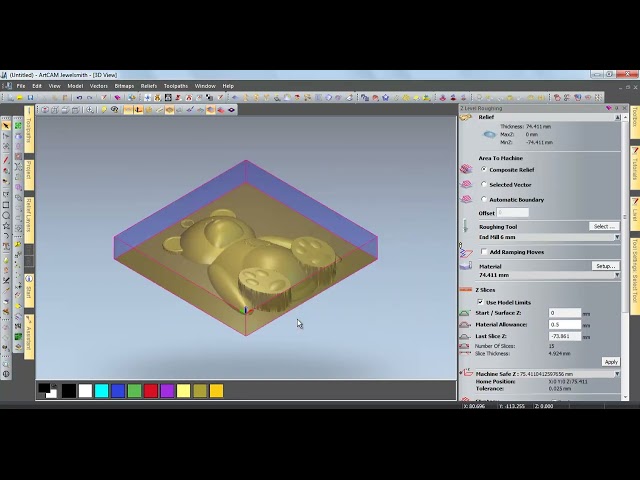Close the Z Level Roughing panel
Viewport: 640px width, 480px height.
(x=624, y=108)
